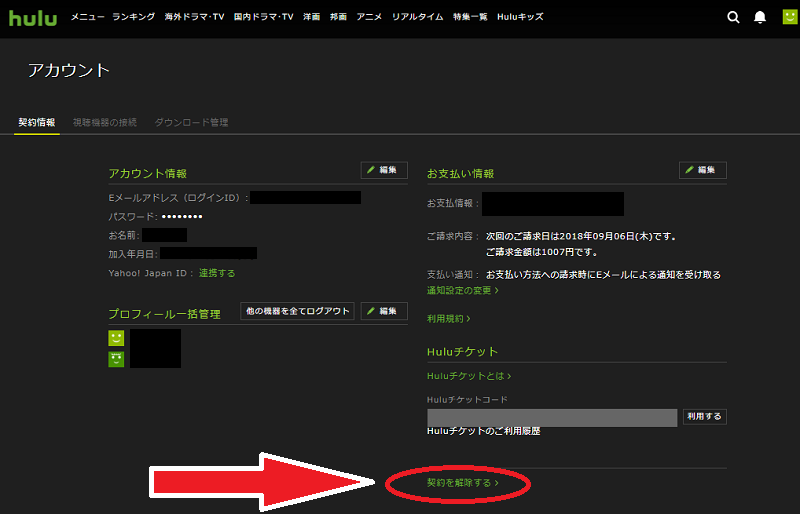Open the profile avatar in the header
The image size is (800, 514).
pyautogui.click(x=790, y=17)
